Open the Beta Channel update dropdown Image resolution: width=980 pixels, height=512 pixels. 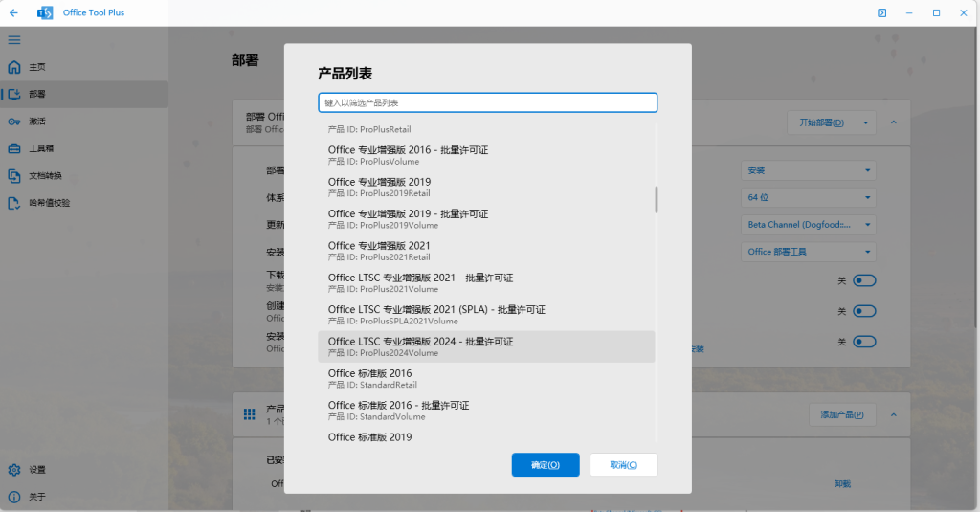pos(809,225)
